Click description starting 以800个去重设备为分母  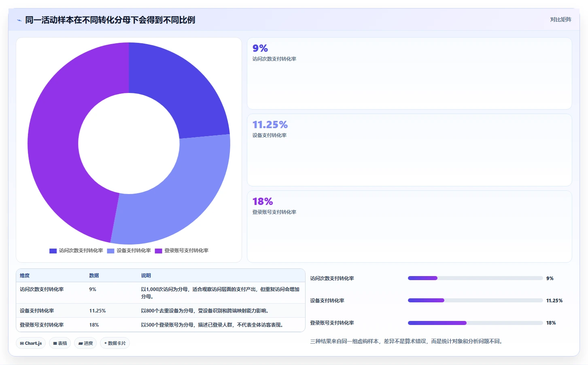[205, 311]
